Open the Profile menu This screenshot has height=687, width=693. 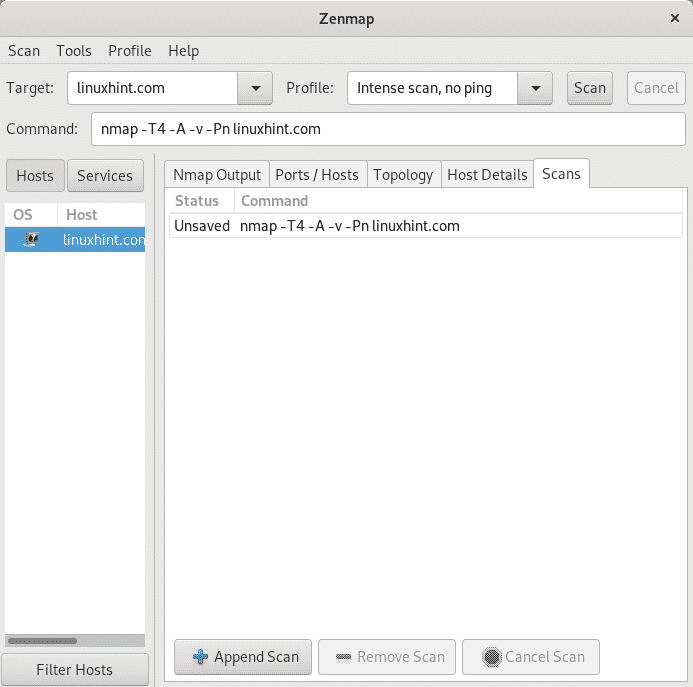click(129, 51)
